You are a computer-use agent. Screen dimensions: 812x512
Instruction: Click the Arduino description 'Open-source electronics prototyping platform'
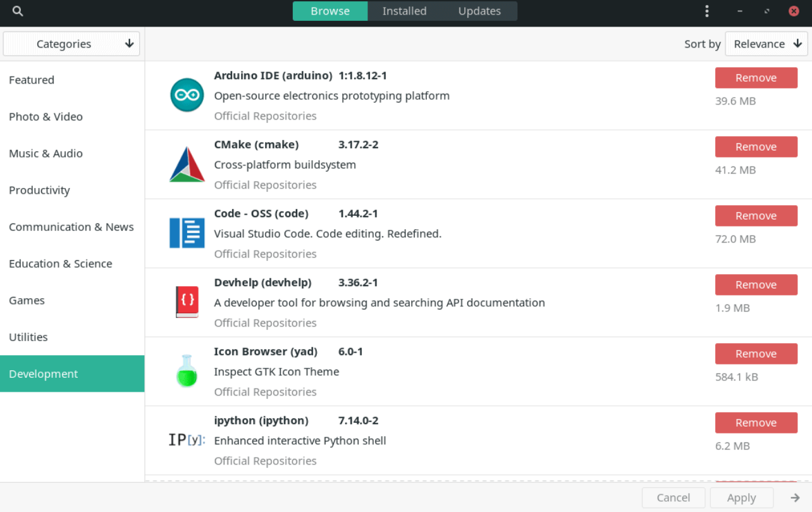pos(332,96)
